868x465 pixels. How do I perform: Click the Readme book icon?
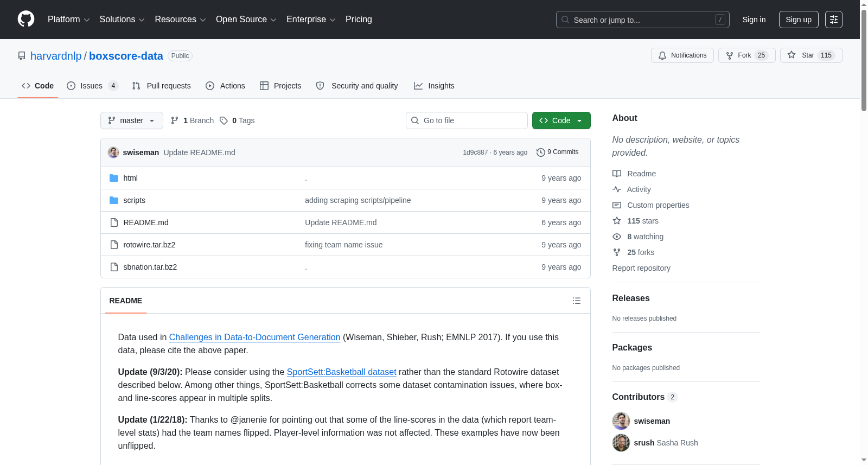617,174
